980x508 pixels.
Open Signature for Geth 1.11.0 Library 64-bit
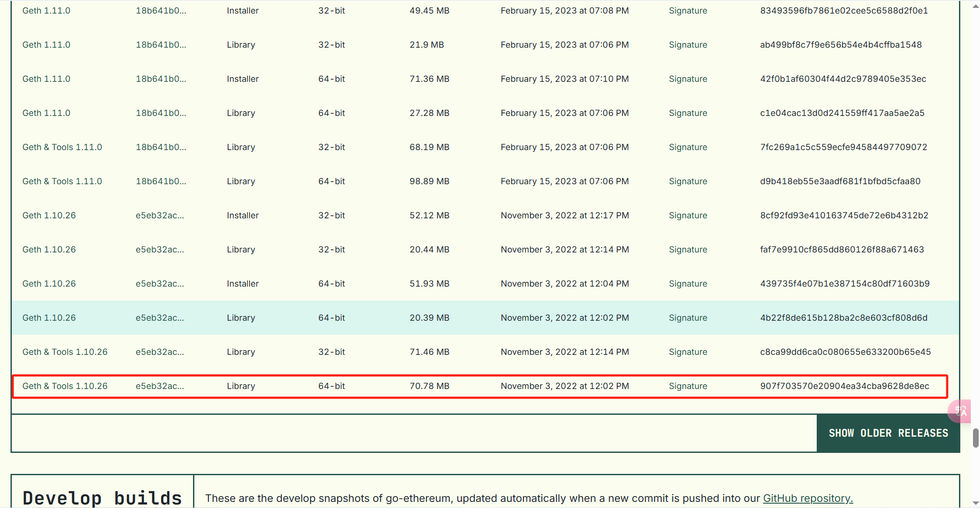pos(688,113)
